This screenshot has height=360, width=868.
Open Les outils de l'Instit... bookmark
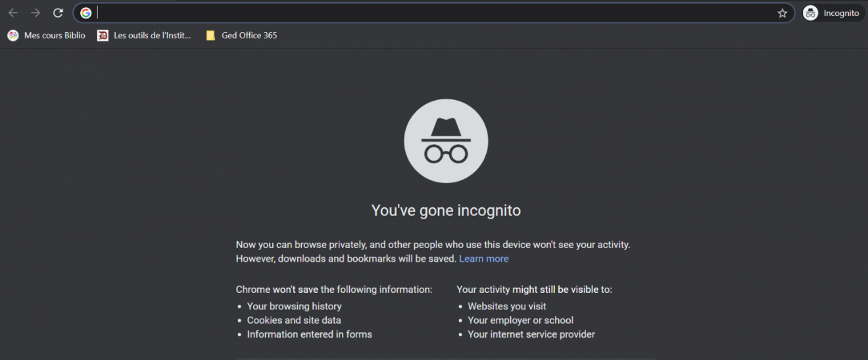point(145,36)
